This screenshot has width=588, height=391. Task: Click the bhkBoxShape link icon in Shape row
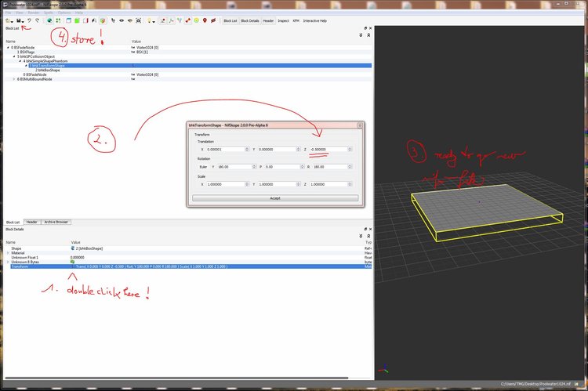point(73,248)
